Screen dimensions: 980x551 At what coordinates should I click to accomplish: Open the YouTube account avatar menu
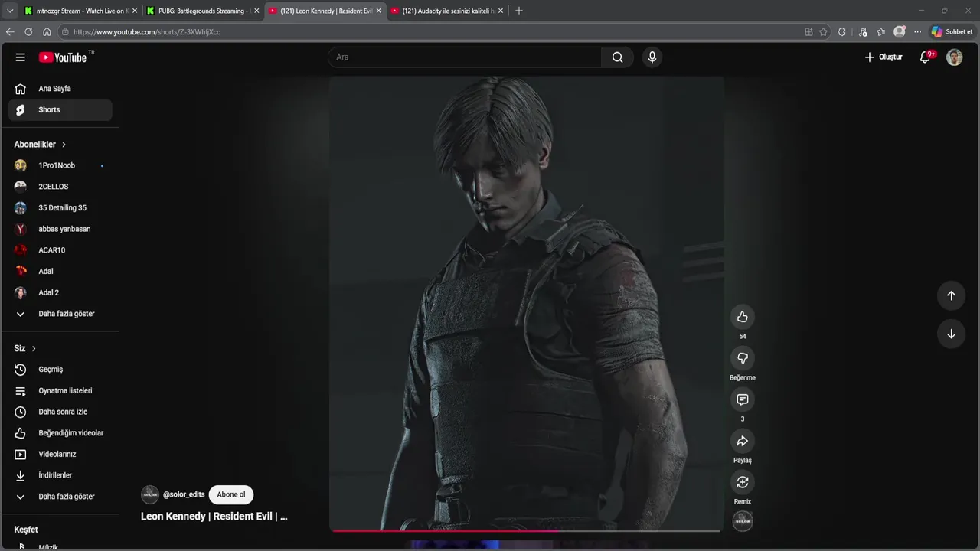coord(954,57)
